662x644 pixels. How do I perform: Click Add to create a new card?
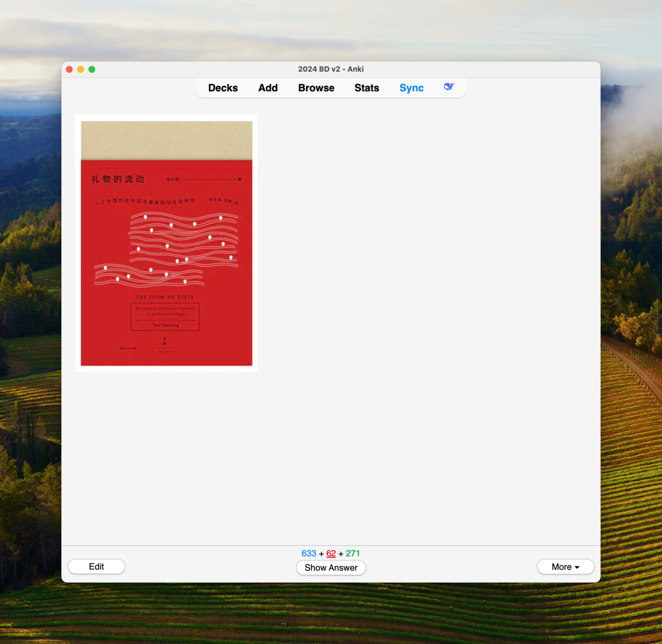tap(268, 88)
